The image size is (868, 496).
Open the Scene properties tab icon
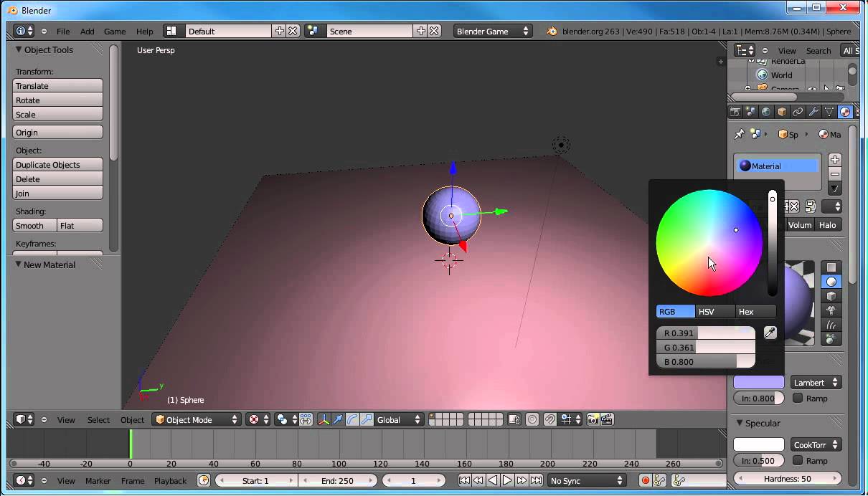[x=751, y=112]
